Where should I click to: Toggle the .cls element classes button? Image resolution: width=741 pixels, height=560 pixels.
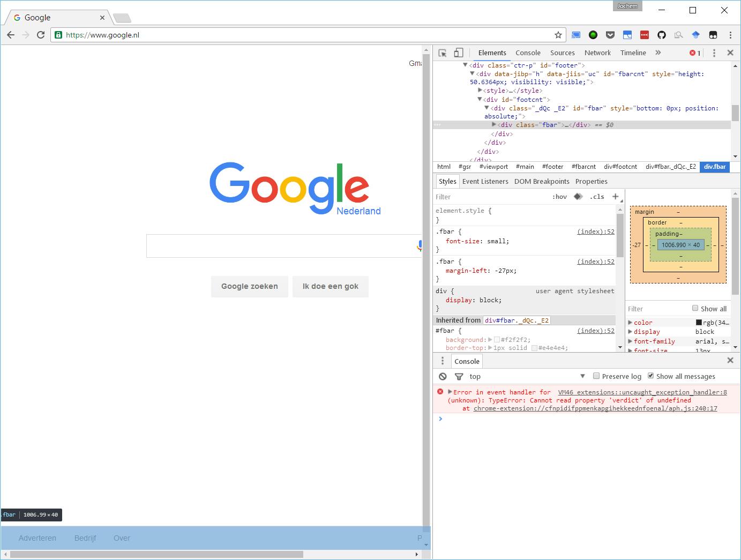(597, 197)
